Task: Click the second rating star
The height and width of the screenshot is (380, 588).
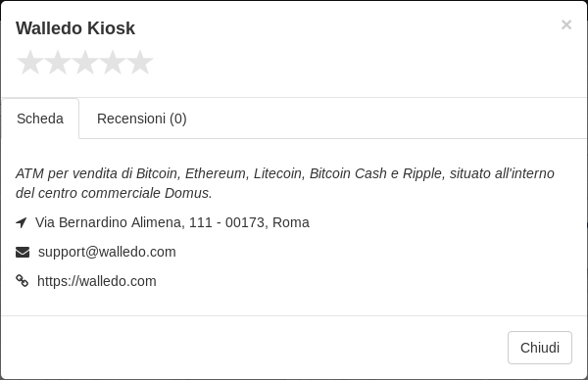Action: pyautogui.click(x=58, y=63)
